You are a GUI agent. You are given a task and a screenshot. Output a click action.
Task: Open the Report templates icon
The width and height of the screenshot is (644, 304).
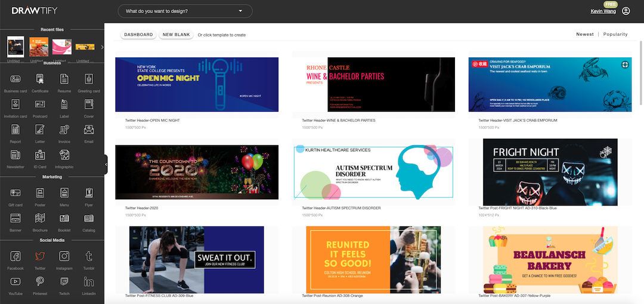click(15, 130)
